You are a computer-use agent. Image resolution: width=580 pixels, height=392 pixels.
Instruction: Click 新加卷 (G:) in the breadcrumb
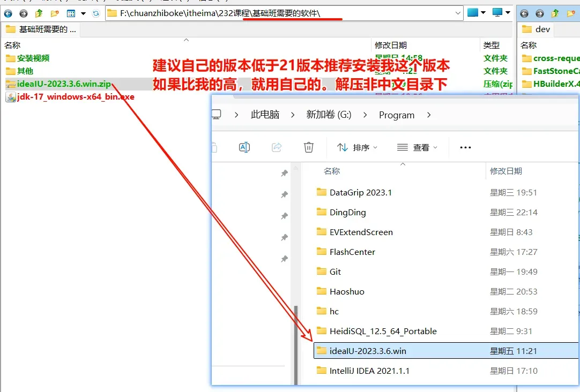click(329, 115)
